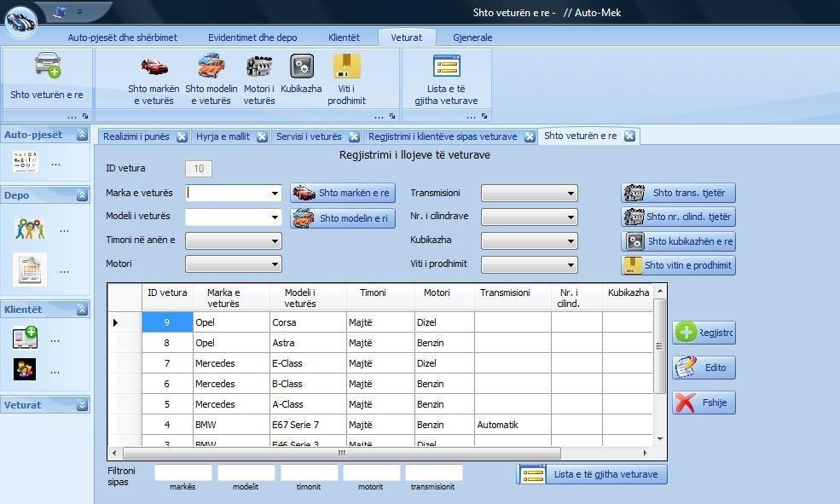Click the auto parts catalog icon in Auto-pjesët panel
The image size is (840, 504).
coord(26,161)
